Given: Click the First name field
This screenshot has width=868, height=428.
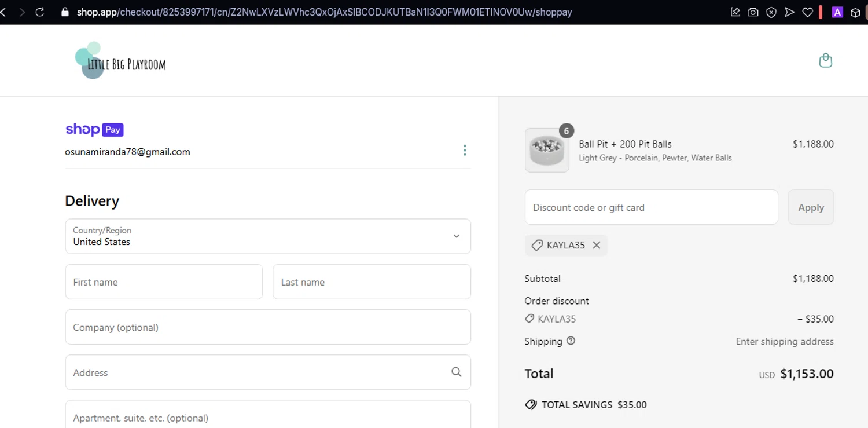Looking at the screenshot, I should [x=164, y=282].
